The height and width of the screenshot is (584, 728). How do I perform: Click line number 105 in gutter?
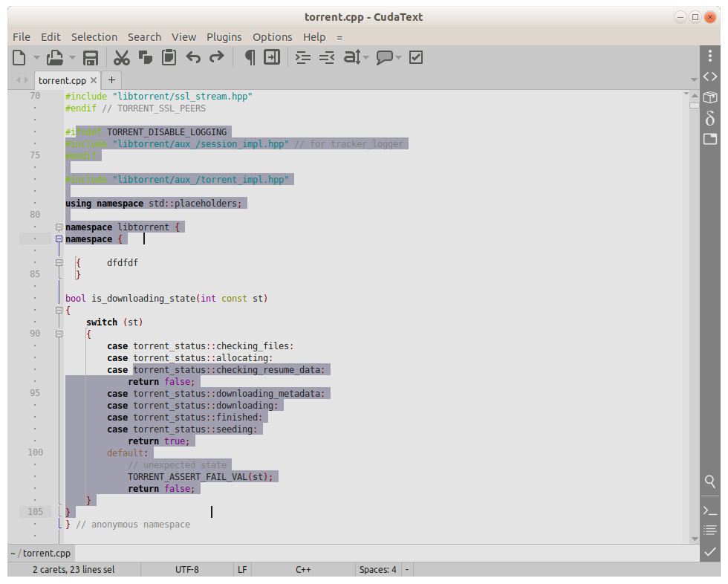point(36,512)
